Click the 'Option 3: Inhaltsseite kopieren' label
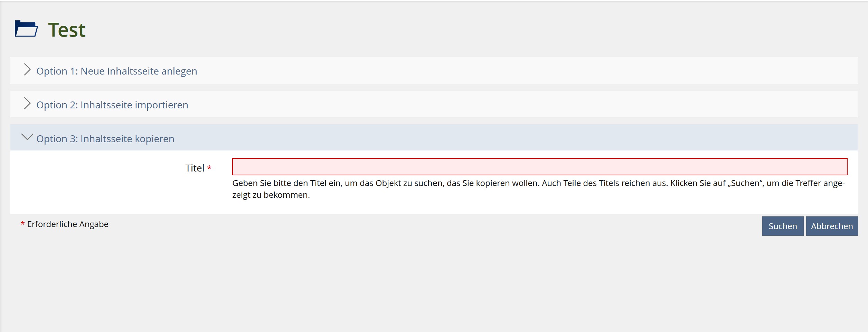 coord(105,139)
